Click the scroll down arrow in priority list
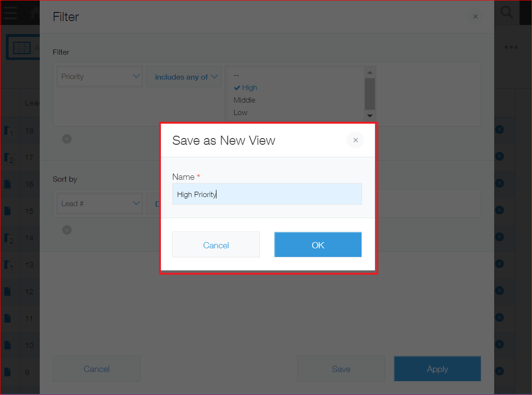Viewport: 532px width, 395px height. (x=369, y=116)
